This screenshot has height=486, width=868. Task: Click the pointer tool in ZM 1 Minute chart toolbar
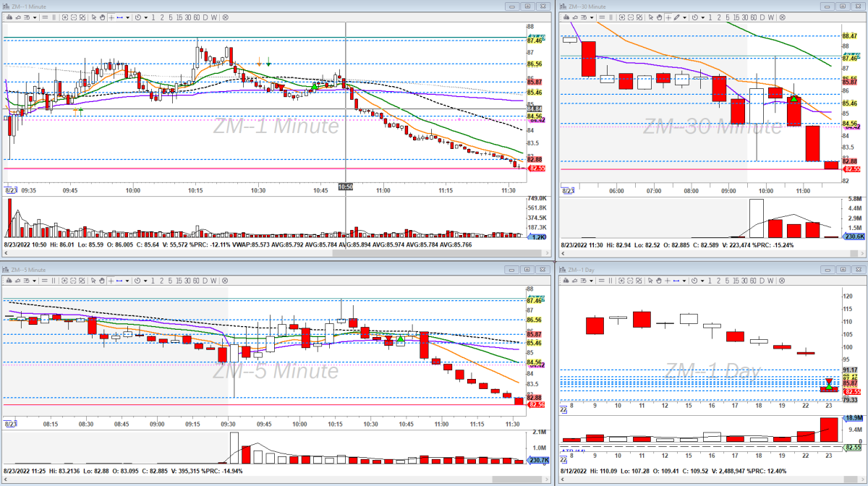[x=94, y=17]
